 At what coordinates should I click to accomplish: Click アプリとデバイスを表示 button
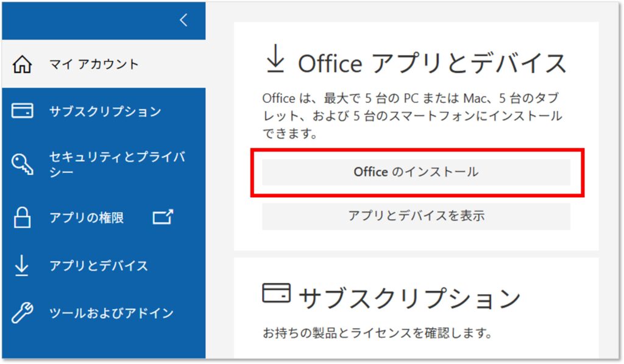pos(416,216)
